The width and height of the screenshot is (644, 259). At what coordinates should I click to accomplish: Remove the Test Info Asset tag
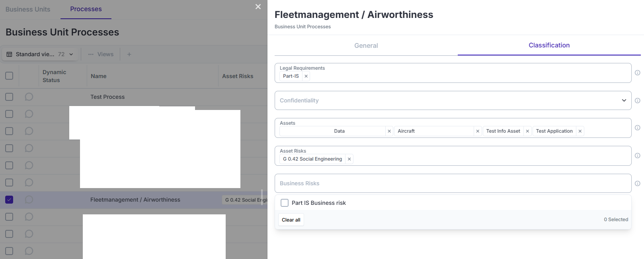click(x=527, y=131)
